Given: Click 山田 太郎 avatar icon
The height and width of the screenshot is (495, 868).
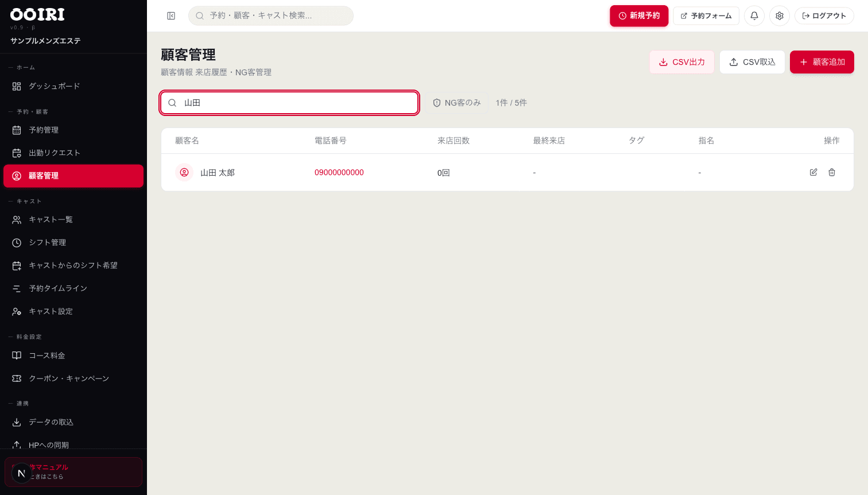Looking at the screenshot, I should pyautogui.click(x=184, y=172).
